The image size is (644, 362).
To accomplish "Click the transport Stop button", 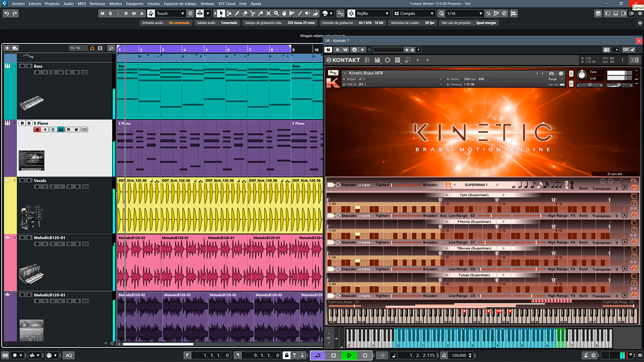I will 333,356.
